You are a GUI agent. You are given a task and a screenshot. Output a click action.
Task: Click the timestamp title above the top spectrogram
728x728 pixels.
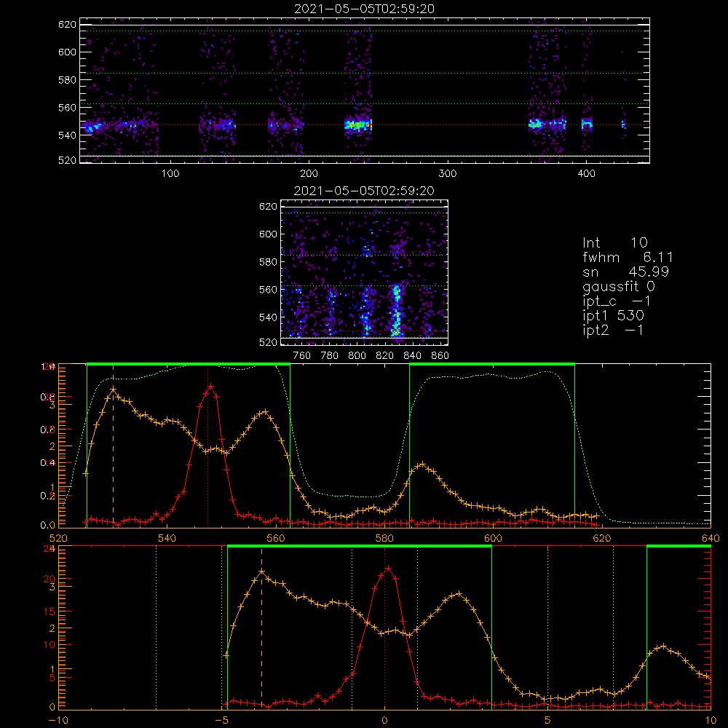pyautogui.click(x=364, y=9)
